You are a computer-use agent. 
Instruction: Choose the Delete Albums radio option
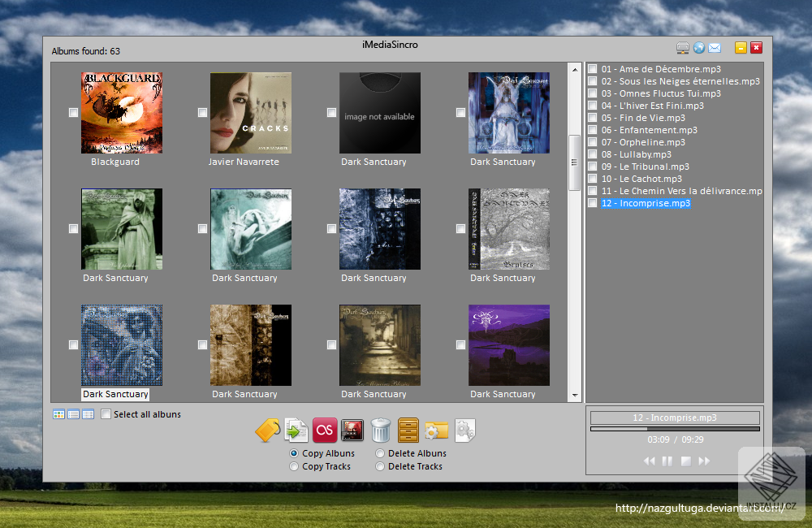click(x=380, y=453)
